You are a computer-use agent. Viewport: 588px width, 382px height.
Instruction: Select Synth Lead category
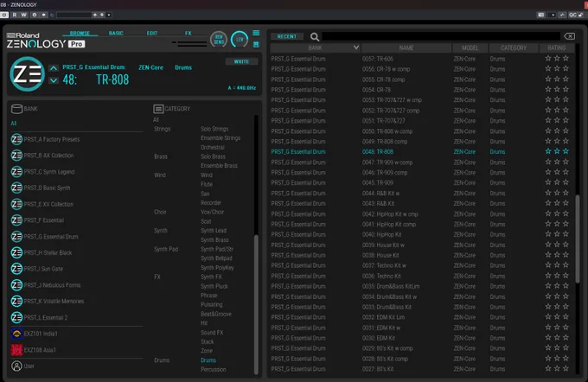(214, 231)
